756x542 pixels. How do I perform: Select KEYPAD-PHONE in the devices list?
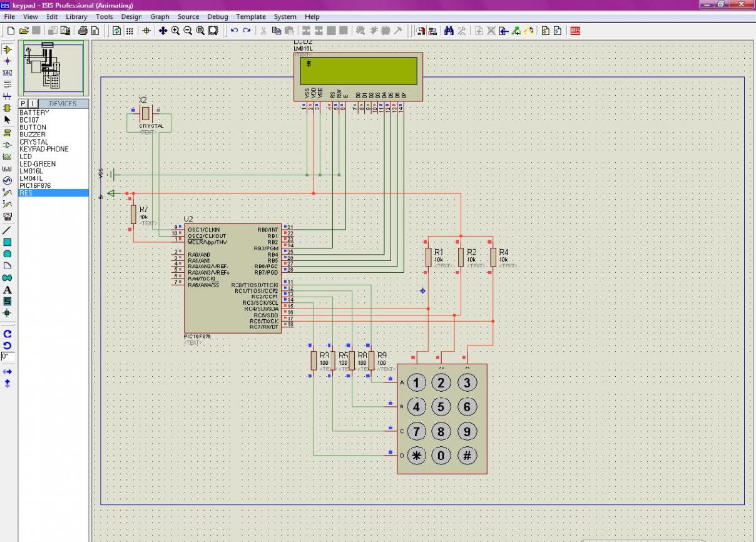coord(44,149)
